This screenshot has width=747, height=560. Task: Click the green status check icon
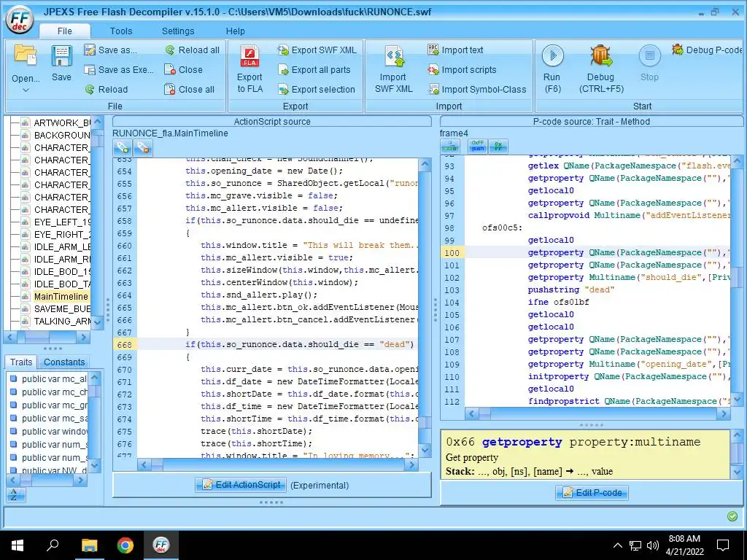click(732, 516)
